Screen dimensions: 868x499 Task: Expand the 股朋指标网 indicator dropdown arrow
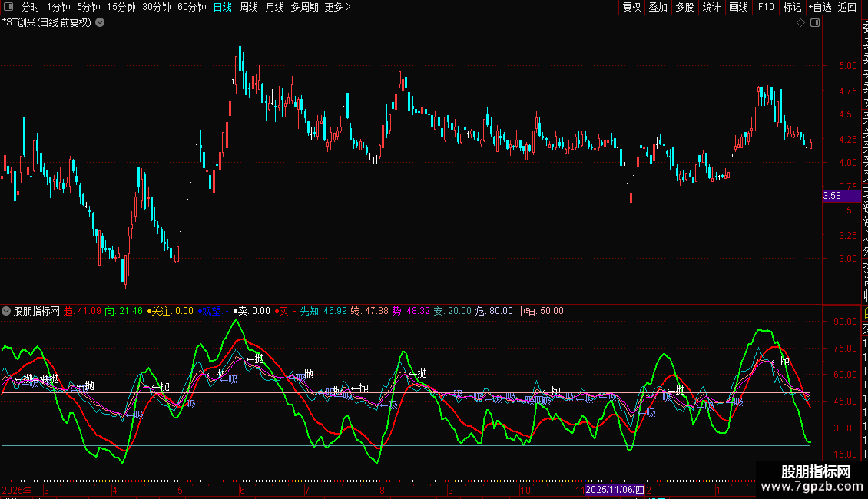click(x=7, y=311)
